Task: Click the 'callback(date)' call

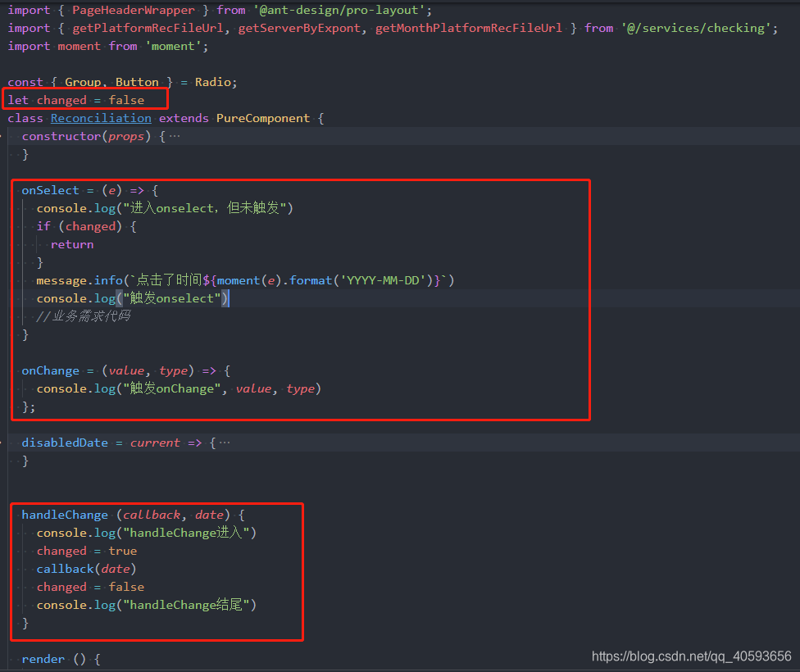Action: click(86, 569)
